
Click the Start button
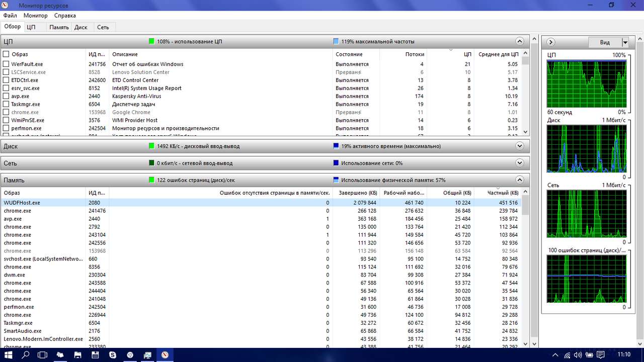pyautogui.click(x=8, y=355)
